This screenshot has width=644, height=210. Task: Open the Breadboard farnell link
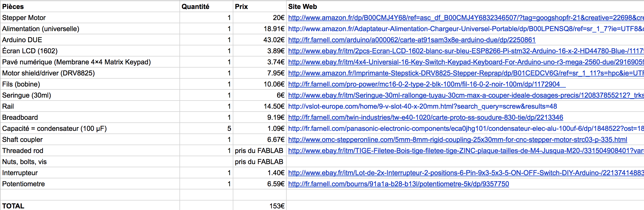(x=425, y=117)
